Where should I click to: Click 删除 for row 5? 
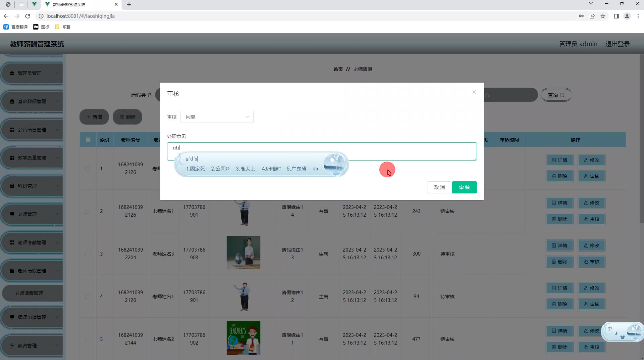click(x=559, y=347)
